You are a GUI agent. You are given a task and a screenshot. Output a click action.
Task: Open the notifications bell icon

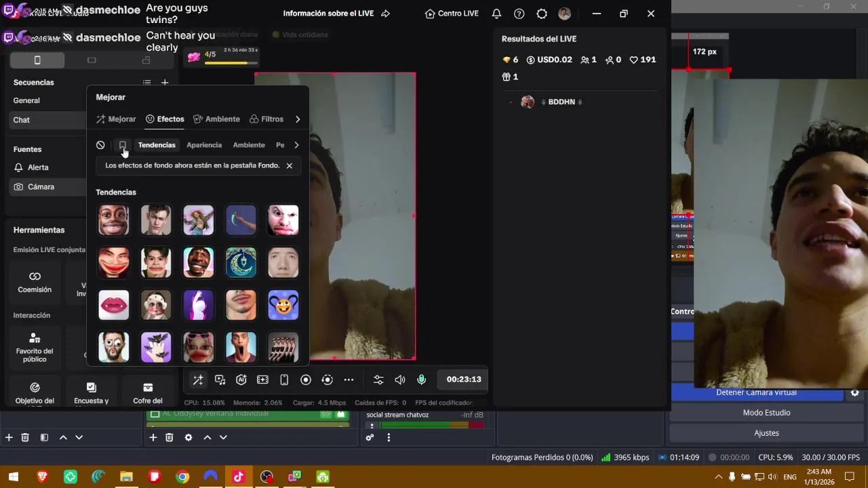click(x=496, y=14)
